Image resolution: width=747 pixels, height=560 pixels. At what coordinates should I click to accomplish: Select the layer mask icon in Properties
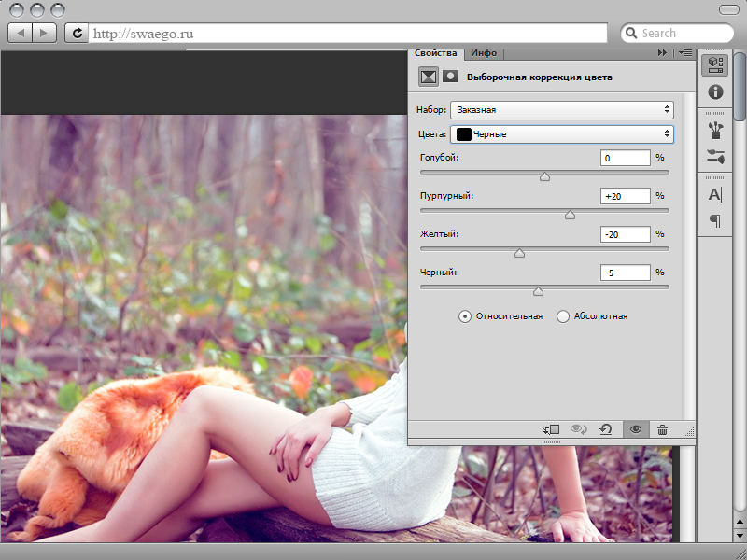(x=450, y=77)
